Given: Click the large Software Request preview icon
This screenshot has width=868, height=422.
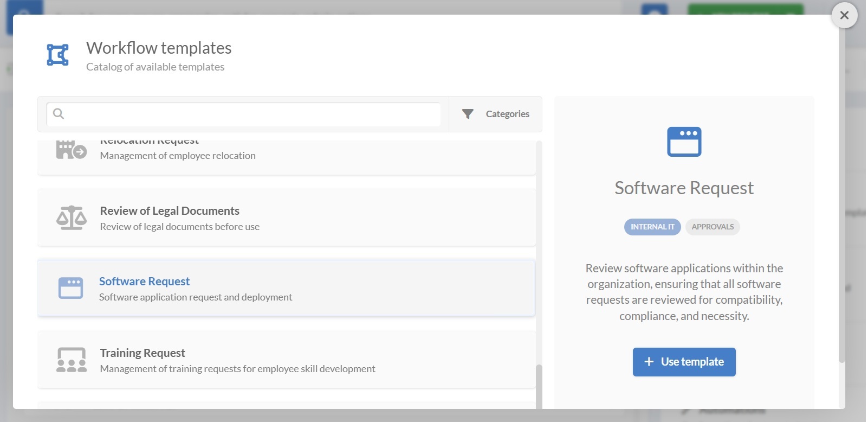Looking at the screenshot, I should (684, 142).
